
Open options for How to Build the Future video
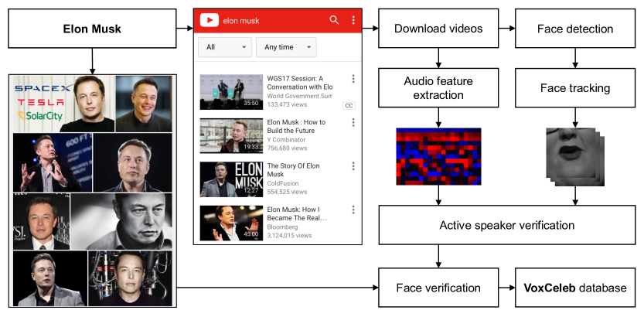(353, 122)
